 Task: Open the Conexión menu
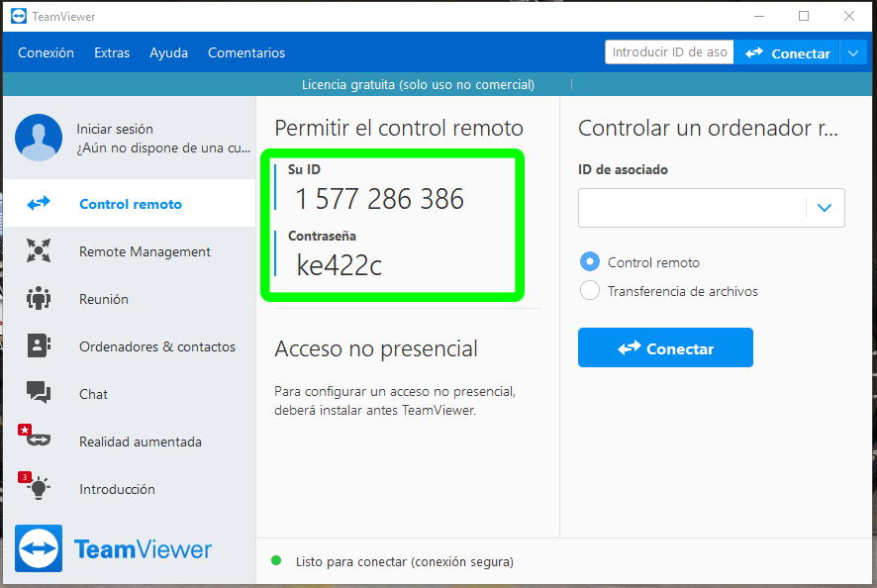click(x=46, y=52)
